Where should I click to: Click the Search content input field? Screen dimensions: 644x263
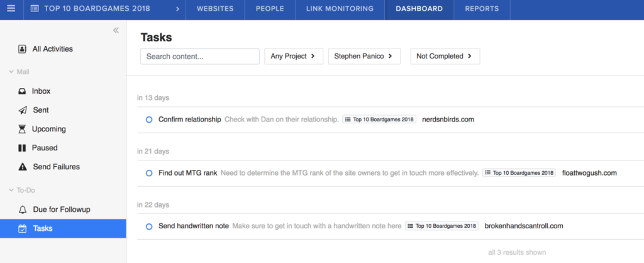pos(199,56)
